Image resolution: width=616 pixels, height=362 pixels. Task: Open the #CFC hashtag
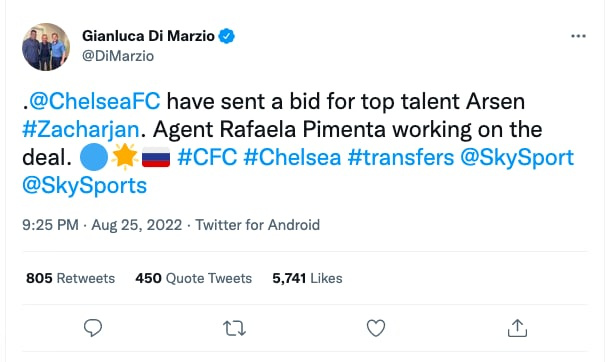tap(207, 158)
